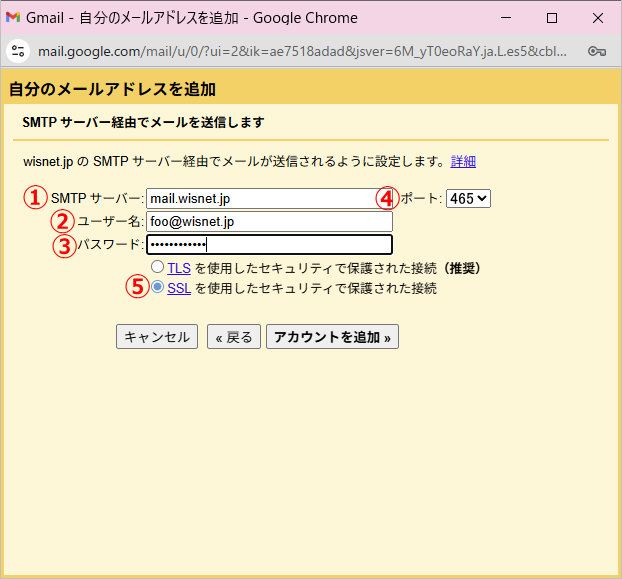This screenshot has height=579, width=622.
Task: Select the SSL secured connection radio button
Action: pyautogui.click(x=157, y=287)
